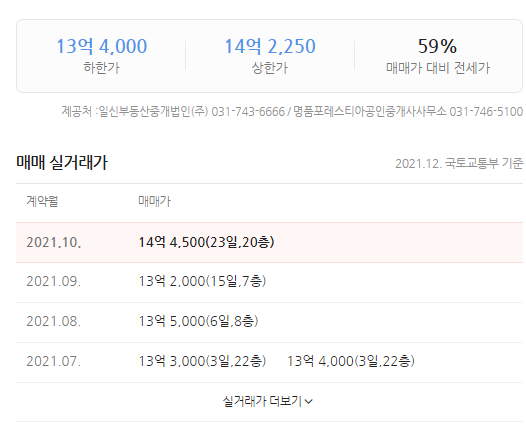The width and height of the screenshot is (526, 428).
Task: Click the 매매 실거래가 heading
Action: coord(62,163)
